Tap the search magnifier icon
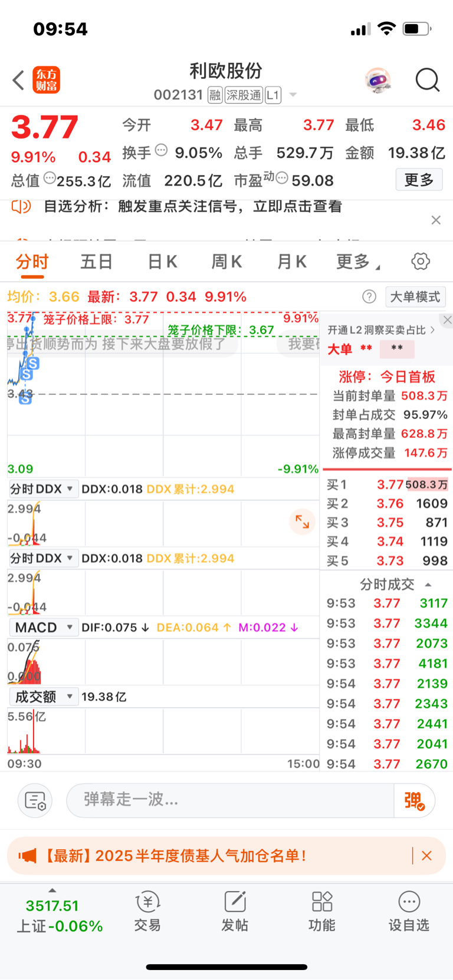The image size is (453, 980). pyautogui.click(x=428, y=80)
